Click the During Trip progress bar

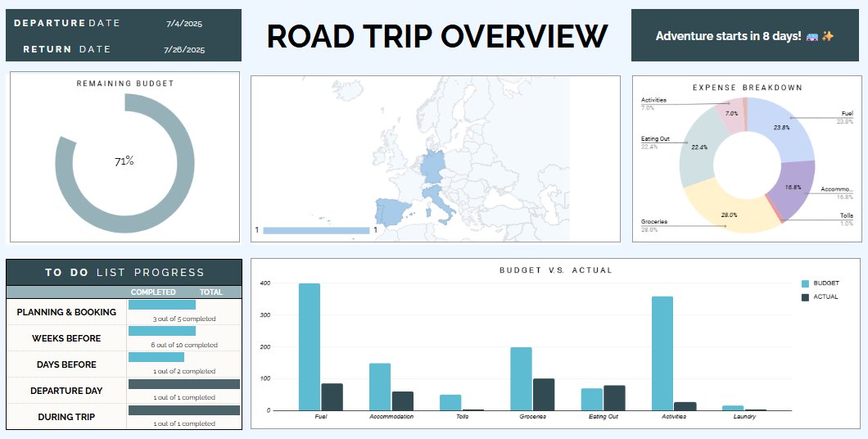coord(184,410)
